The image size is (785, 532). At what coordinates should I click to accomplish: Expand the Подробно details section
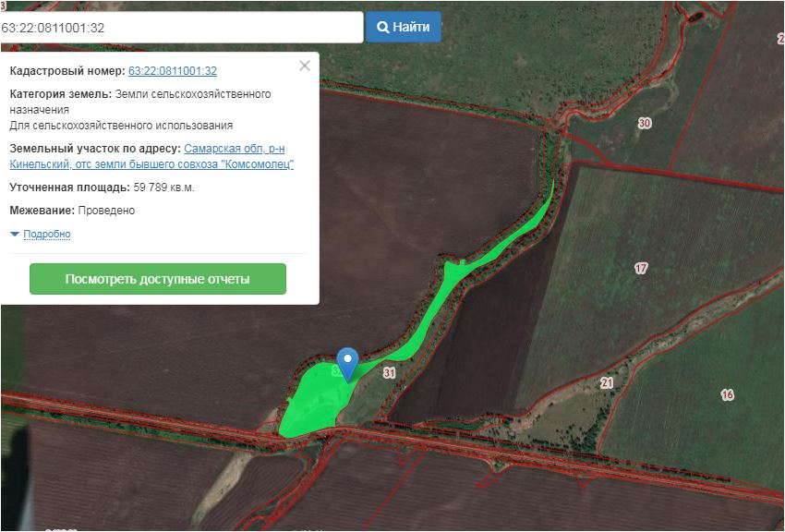(46, 235)
